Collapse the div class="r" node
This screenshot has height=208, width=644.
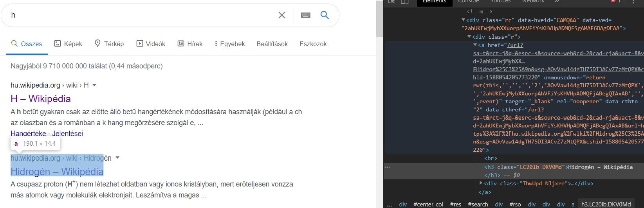(469, 37)
